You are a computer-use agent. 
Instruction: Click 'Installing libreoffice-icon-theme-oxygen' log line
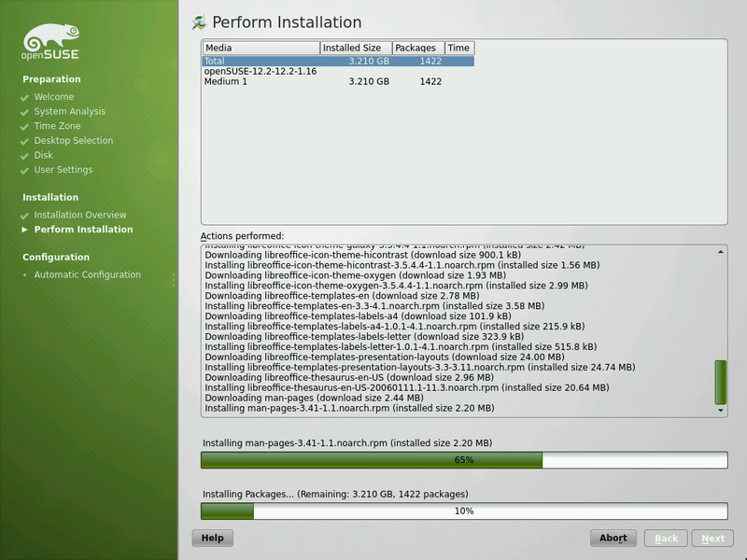pos(396,286)
